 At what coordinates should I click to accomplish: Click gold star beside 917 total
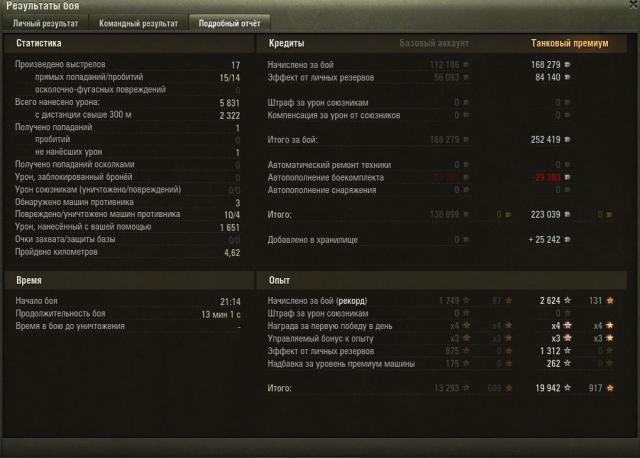pyautogui.click(x=610, y=388)
